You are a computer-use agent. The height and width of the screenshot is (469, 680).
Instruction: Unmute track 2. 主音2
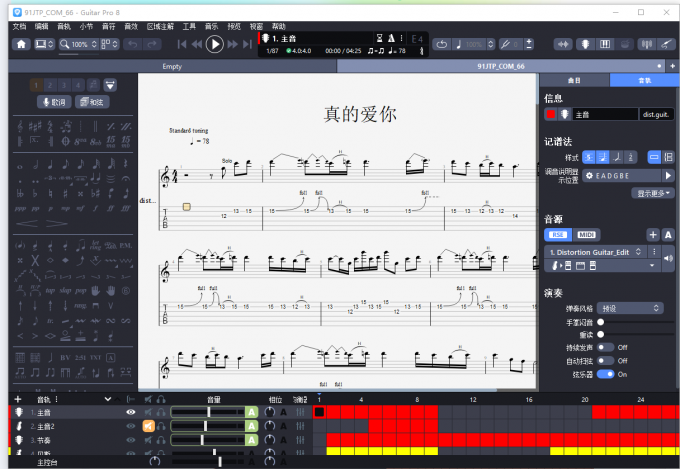148,426
